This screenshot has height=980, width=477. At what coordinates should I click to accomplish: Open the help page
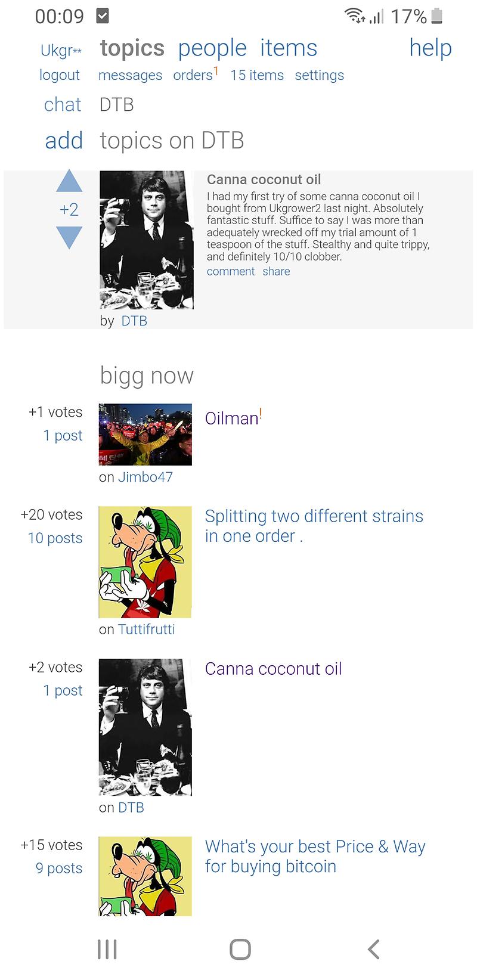click(x=430, y=48)
